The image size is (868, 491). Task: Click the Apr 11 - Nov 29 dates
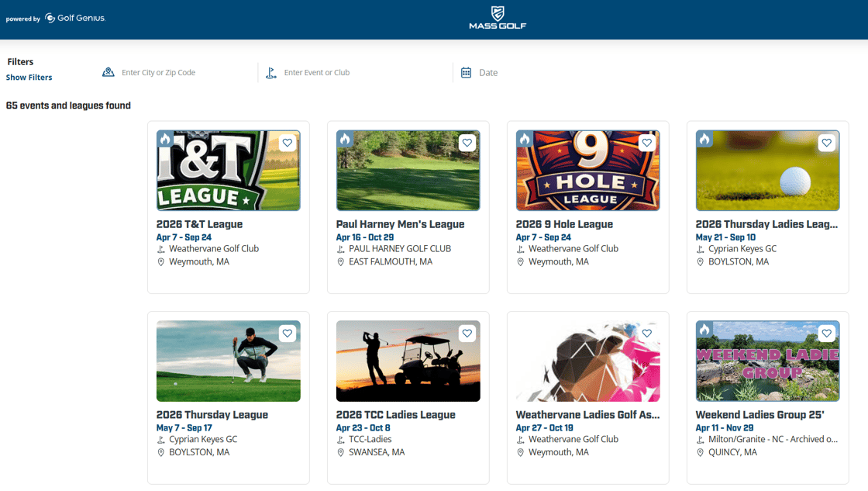pyautogui.click(x=724, y=428)
